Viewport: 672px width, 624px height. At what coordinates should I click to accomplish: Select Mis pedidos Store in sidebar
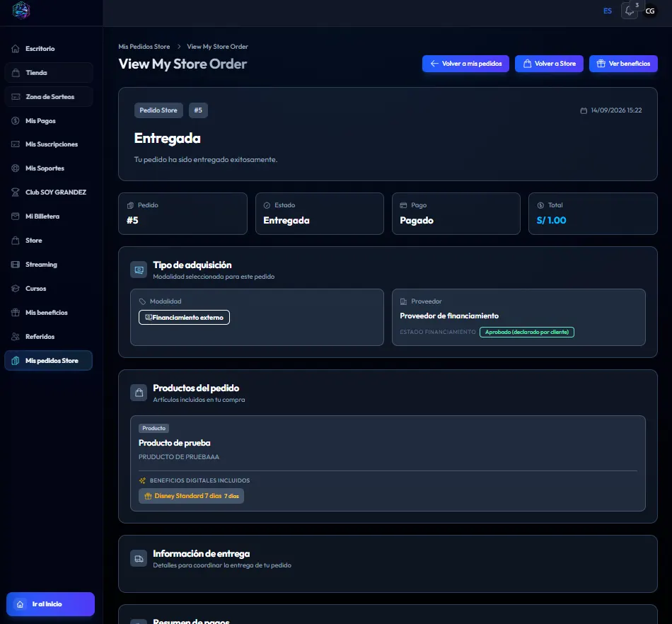click(x=49, y=360)
